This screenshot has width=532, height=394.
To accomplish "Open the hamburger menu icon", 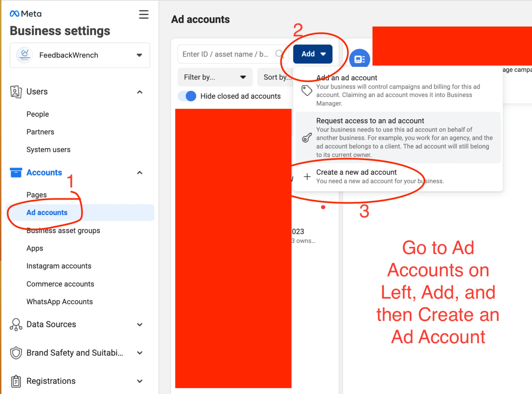I will pyautogui.click(x=144, y=14).
